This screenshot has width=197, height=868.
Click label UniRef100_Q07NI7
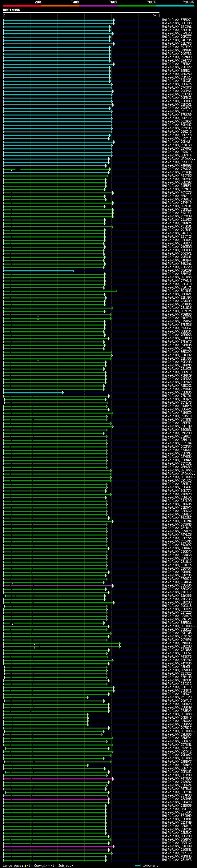click(x=177, y=728)
